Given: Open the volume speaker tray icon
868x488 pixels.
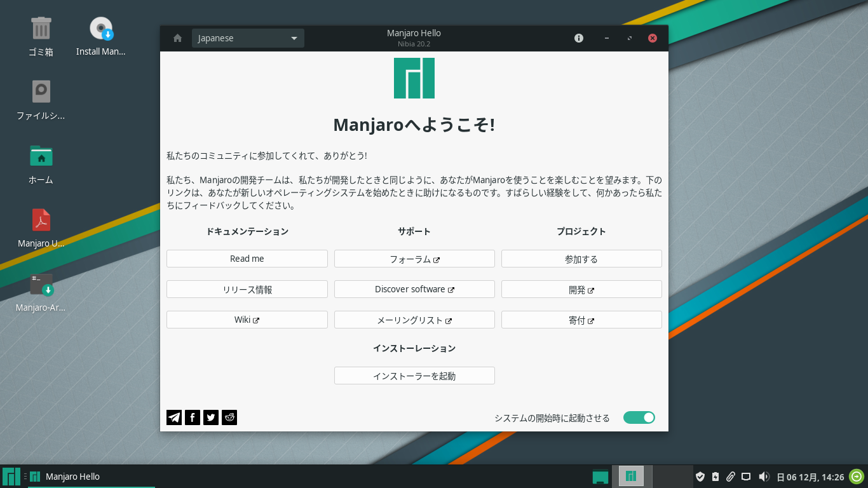Looking at the screenshot, I should (764, 477).
